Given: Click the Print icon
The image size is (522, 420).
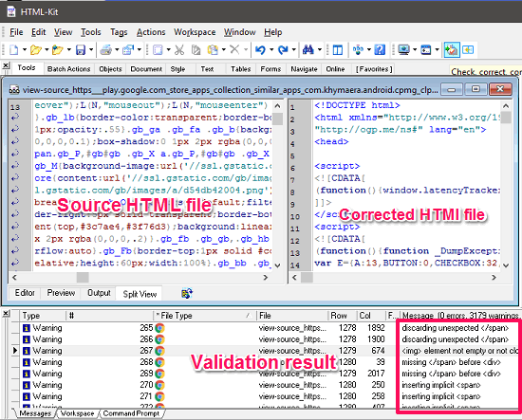Looking at the screenshot, I should (106, 50).
